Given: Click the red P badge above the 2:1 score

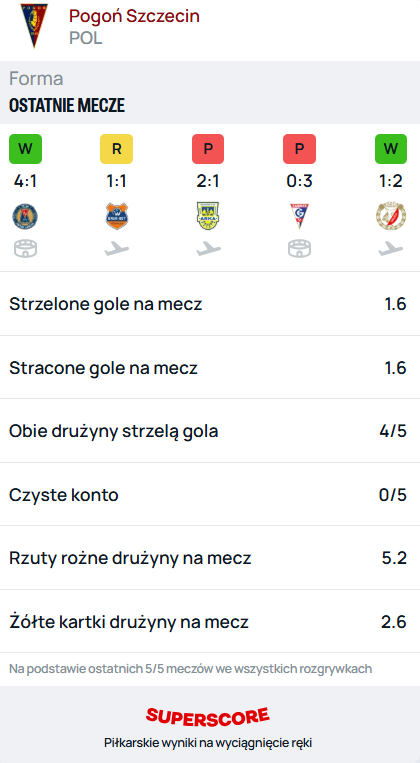Looking at the screenshot, I should 208,149.
